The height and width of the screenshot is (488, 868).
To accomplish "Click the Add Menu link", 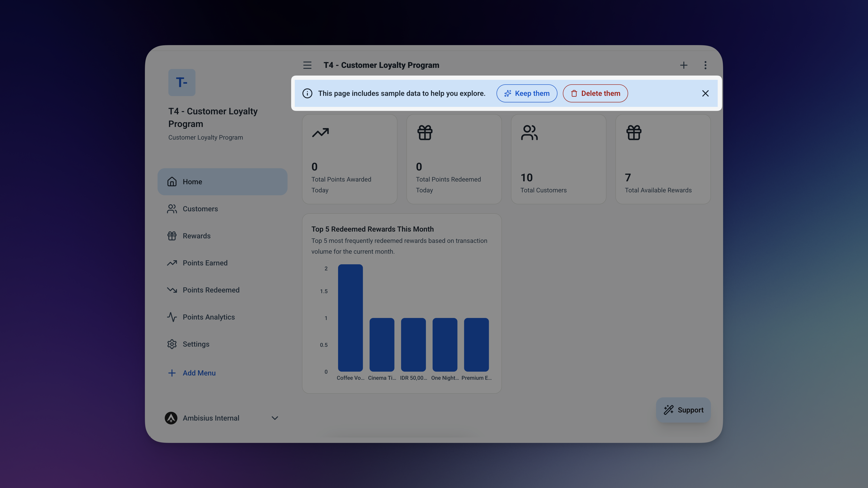I will click(x=199, y=373).
